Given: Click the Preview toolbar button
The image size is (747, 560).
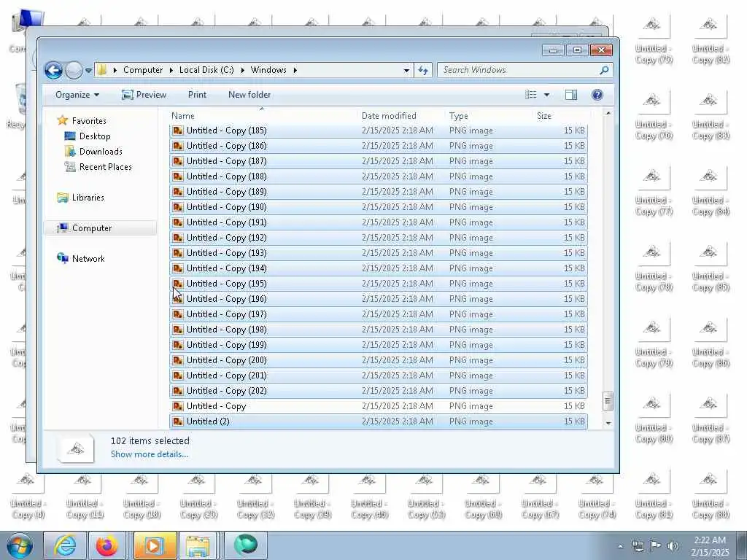Looking at the screenshot, I should (x=144, y=95).
